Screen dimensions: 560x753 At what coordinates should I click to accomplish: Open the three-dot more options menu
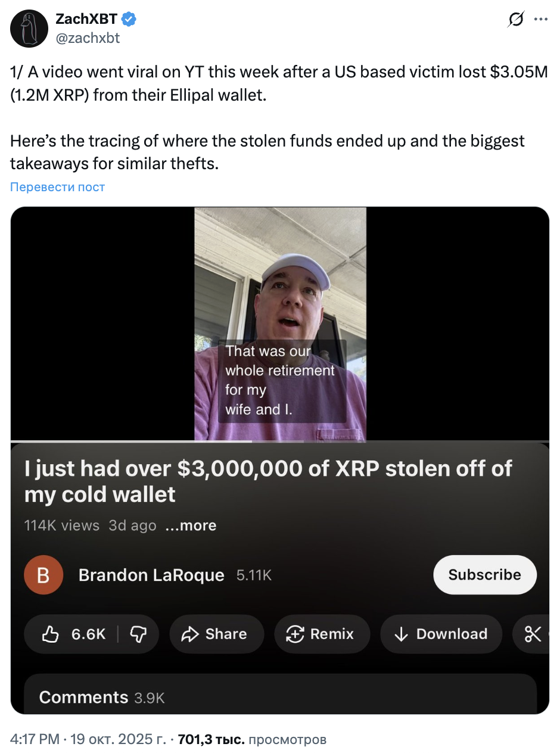point(541,19)
